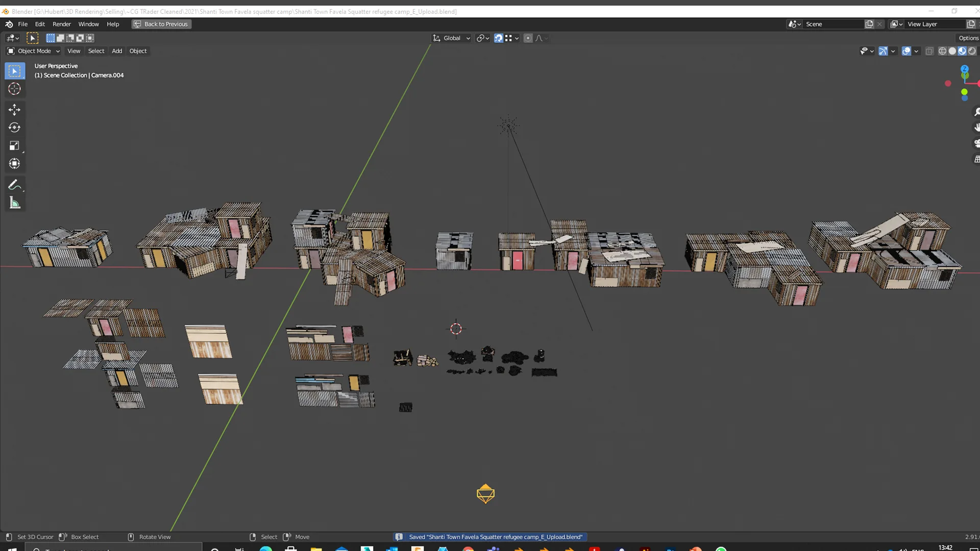
Task: Click the pan view hand icon
Action: [x=976, y=128]
